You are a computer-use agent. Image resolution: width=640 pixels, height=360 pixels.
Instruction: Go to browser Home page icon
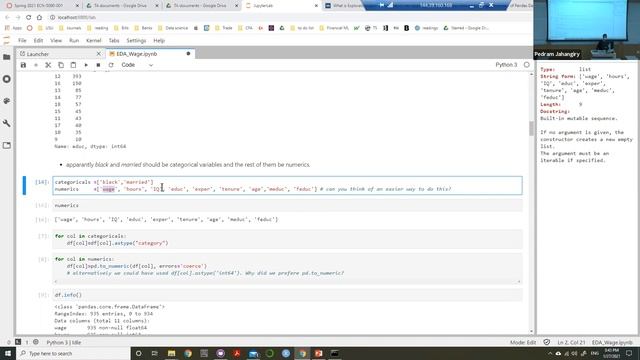tap(39, 18)
